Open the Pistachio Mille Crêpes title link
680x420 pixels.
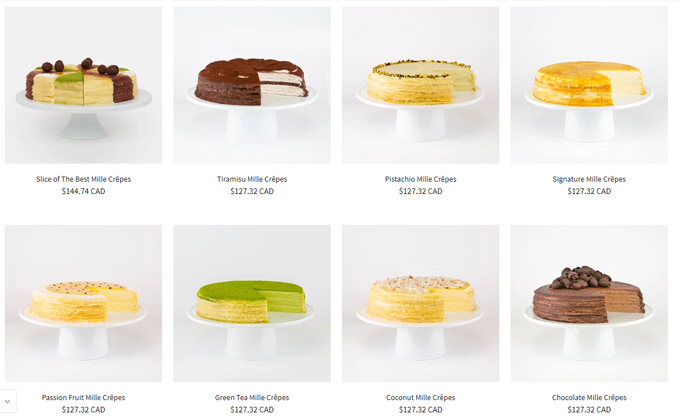420,179
